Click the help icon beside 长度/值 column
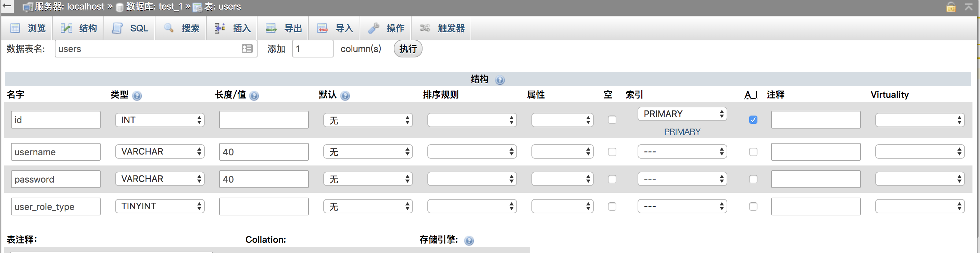The width and height of the screenshot is (980, 253). click(254, 95)
